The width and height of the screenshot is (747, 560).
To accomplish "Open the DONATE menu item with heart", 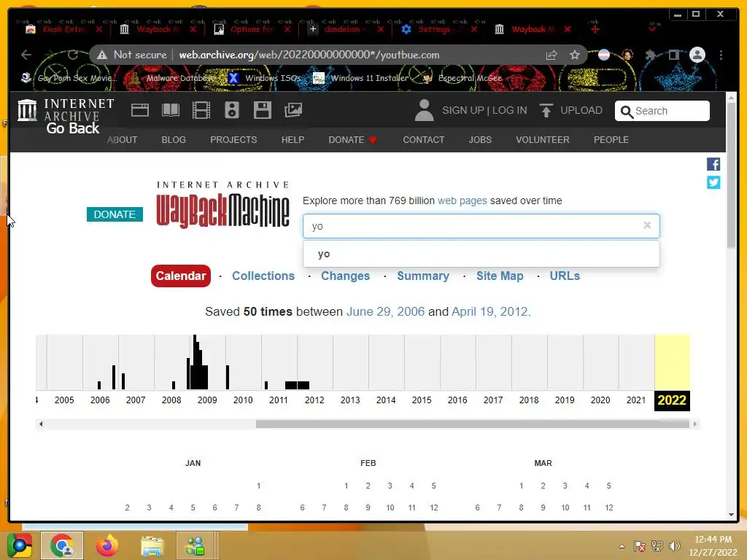I will 352,140.
